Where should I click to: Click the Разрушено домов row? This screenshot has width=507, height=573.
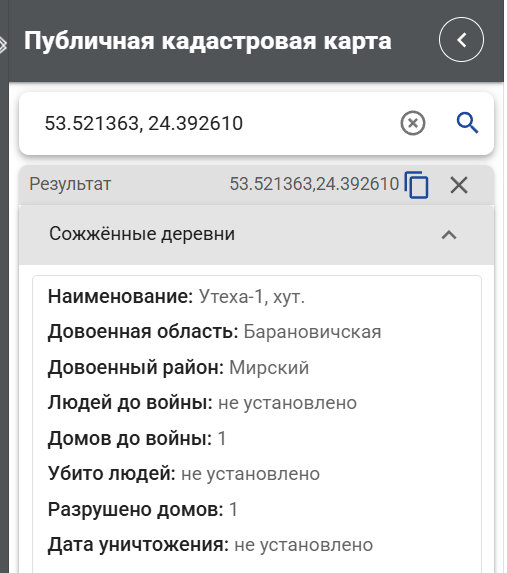[x=143, y=509]
